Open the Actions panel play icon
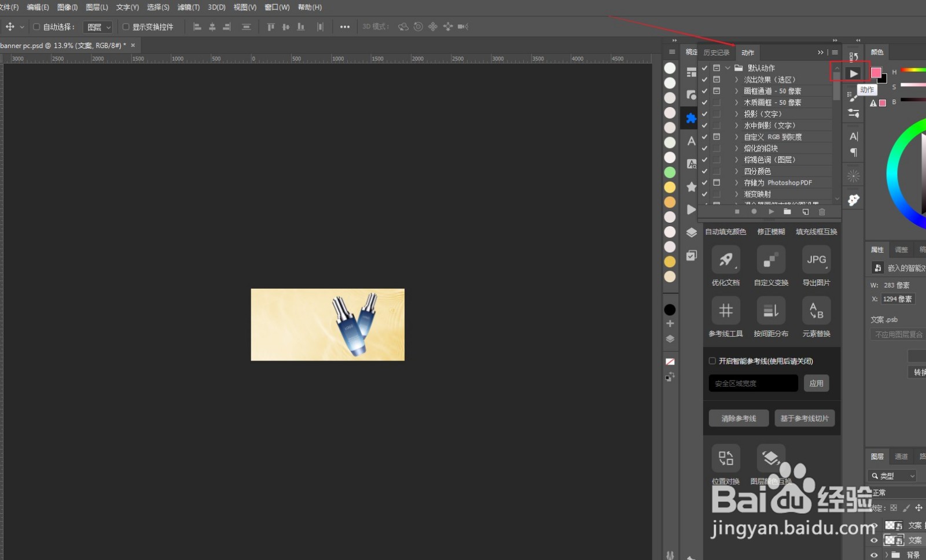This screenshot has height=560, width=926. tap(853, 73)
